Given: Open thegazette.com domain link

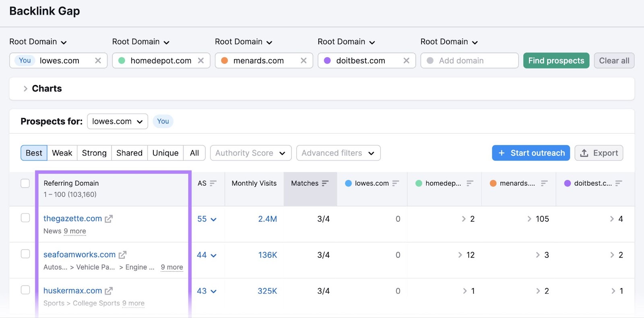Looking at the screenshot, I should pyautogui.click(x=72, y=219).
